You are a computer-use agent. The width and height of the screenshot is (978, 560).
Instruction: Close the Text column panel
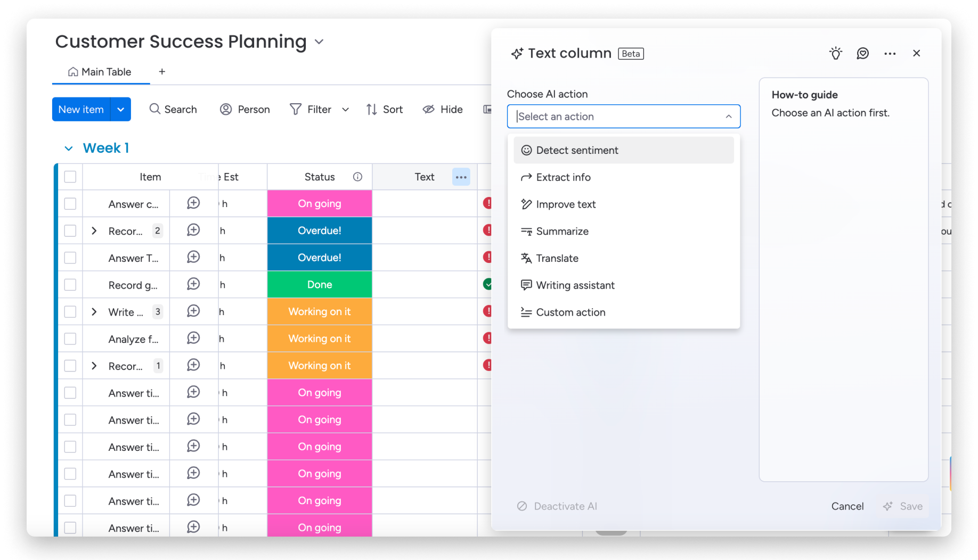click(x=916, y=53)
